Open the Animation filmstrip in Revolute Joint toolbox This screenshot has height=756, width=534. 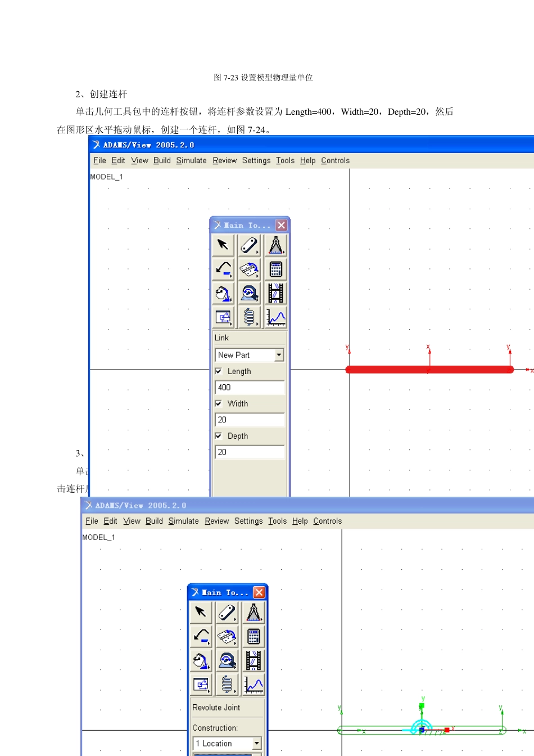[254, 660]
